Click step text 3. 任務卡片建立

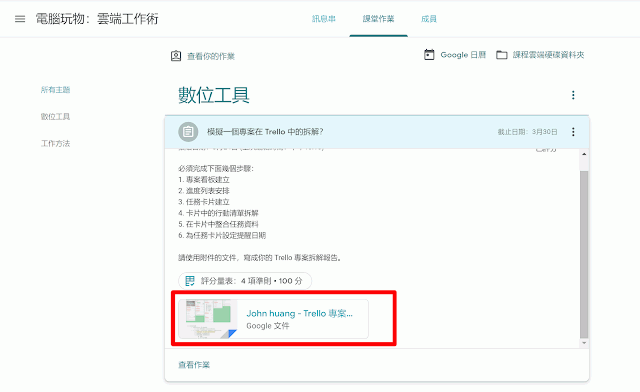204,202
